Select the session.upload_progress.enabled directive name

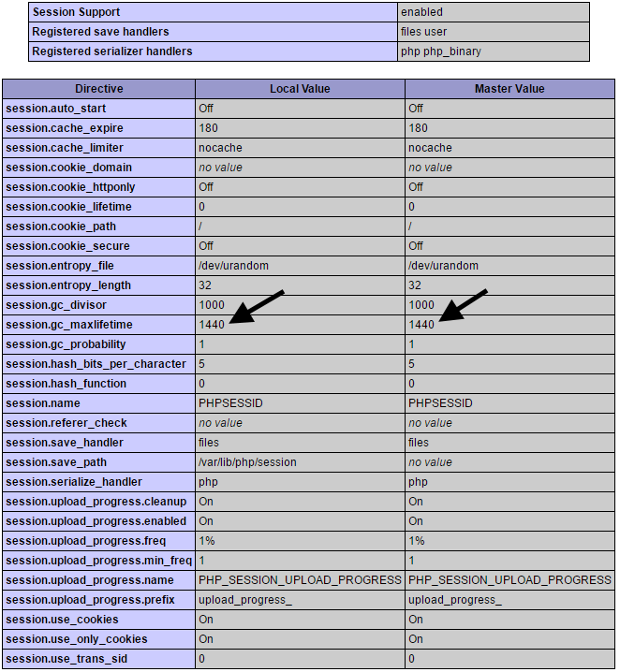tap(96, 521)
